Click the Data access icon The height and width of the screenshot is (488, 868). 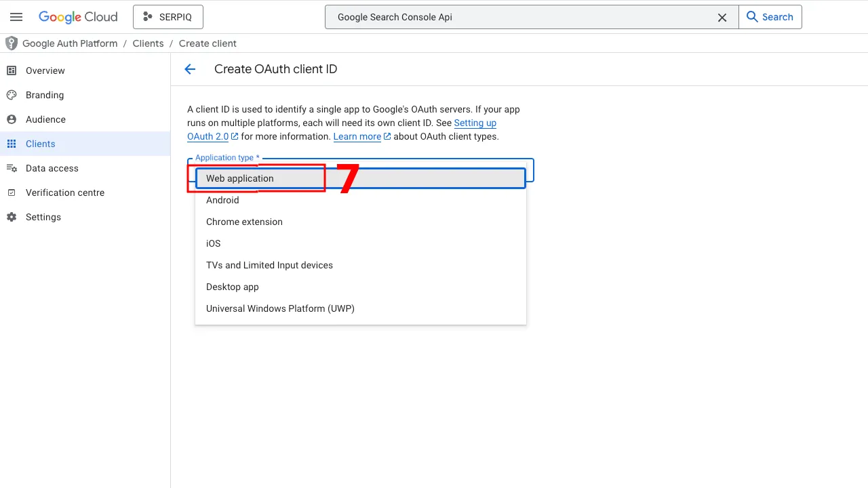[12, 168]
